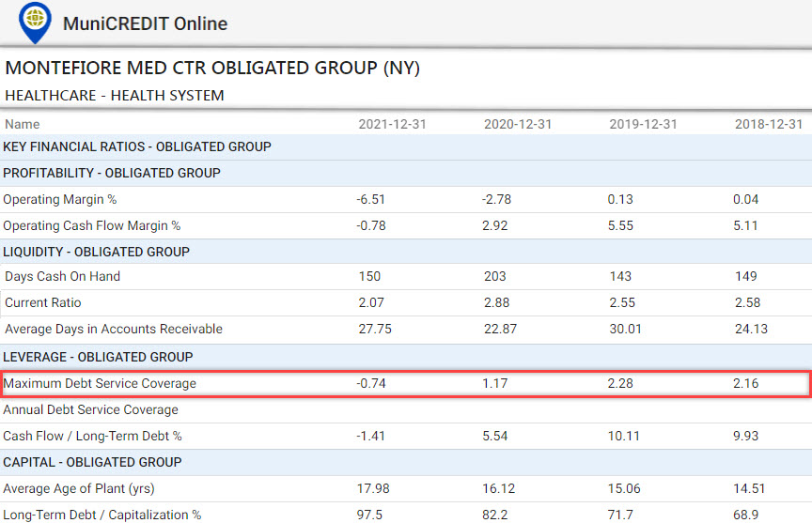
Task: Click Average Age of Plant value 14.51
Action: point(749,489)
